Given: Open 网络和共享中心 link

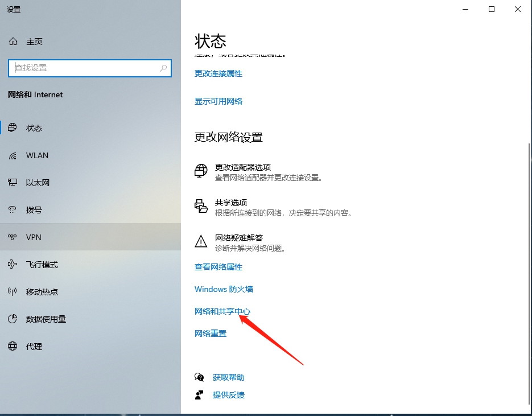Looking at the screenshot, I should click(x=222, y=311).
